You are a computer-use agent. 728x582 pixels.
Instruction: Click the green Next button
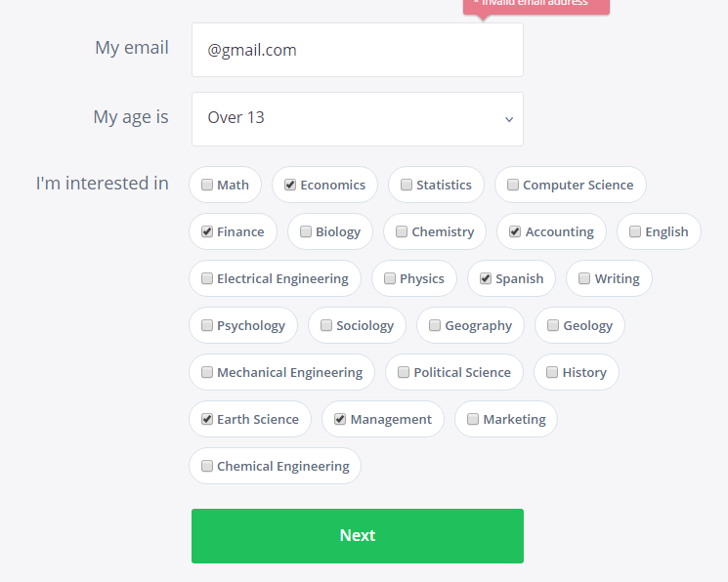(x=357, y=535)
